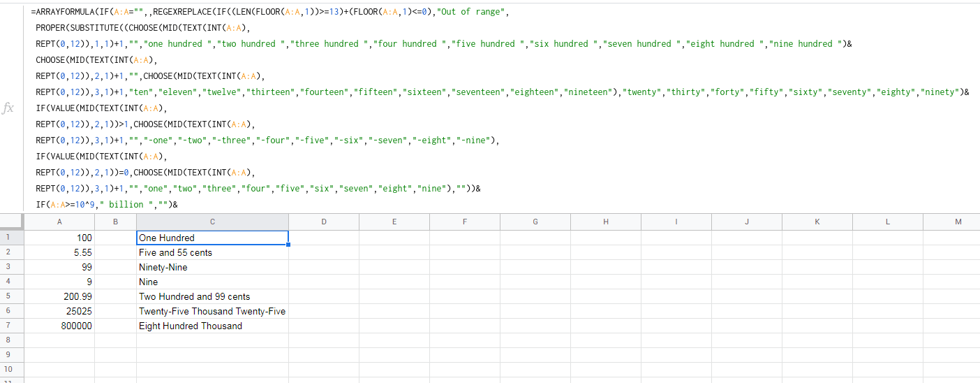Select row 5 header
Screen dimensions: 980x383
pos(12,296)
